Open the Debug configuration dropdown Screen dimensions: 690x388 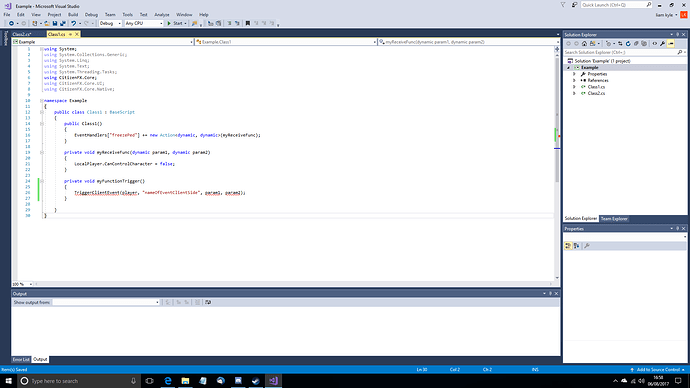click(x=110, y=23)
